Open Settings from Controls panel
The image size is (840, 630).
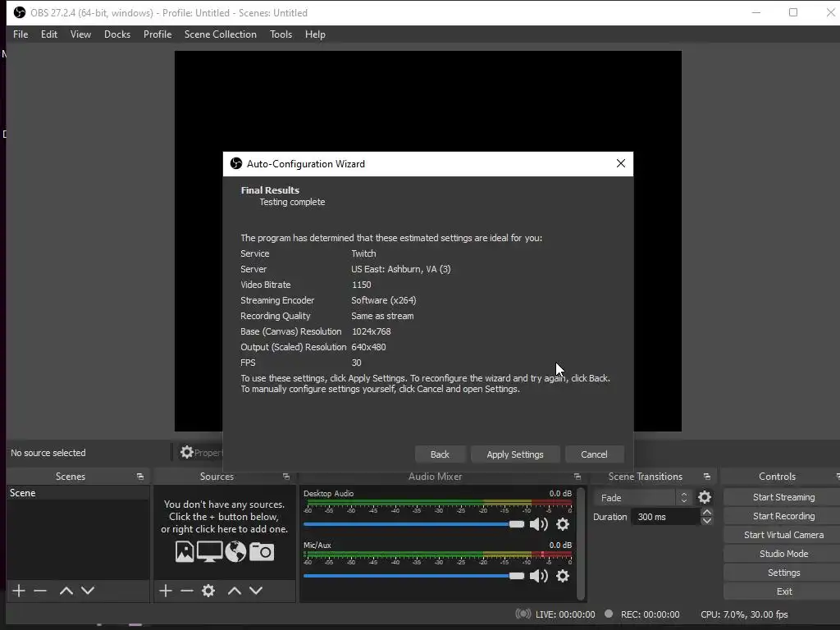tap(783, 573)
